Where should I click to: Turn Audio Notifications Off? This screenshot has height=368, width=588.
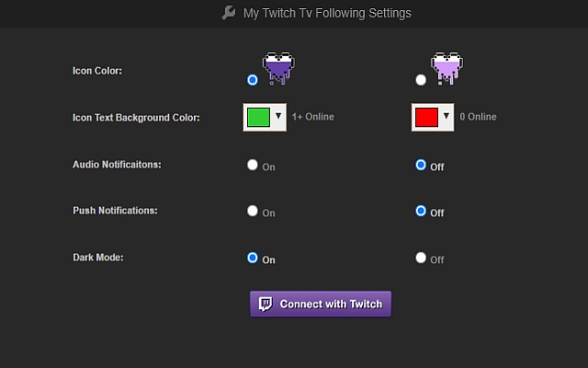coord(421,165)
